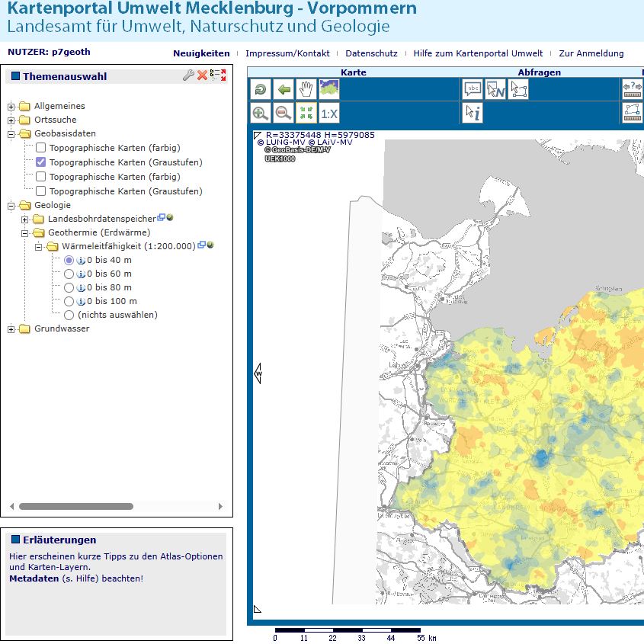Viewport: 644px width, 644px height.
Task: Open the 1:X scale setting tool
Action: 329,113
